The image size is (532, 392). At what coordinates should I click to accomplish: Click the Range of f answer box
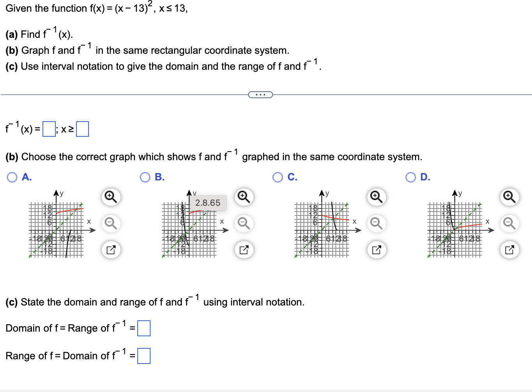144,356
